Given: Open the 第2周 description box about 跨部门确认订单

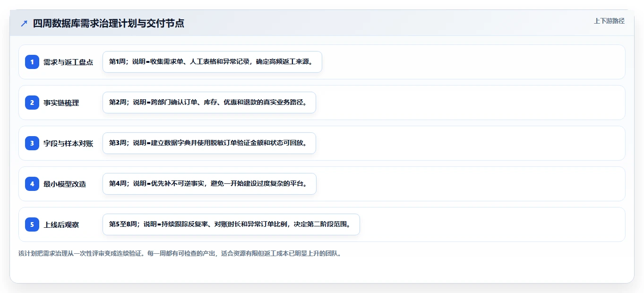Looking at the screenshot, I should click(209, 103).
